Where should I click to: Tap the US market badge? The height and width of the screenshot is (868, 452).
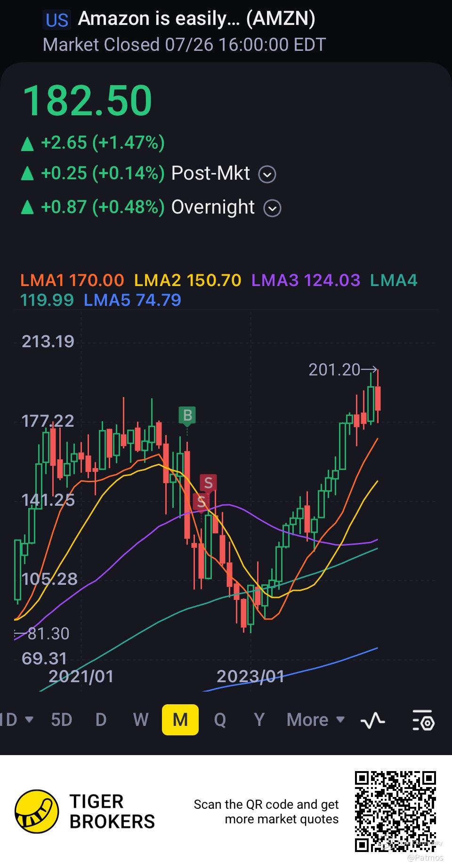click(57, 20)
